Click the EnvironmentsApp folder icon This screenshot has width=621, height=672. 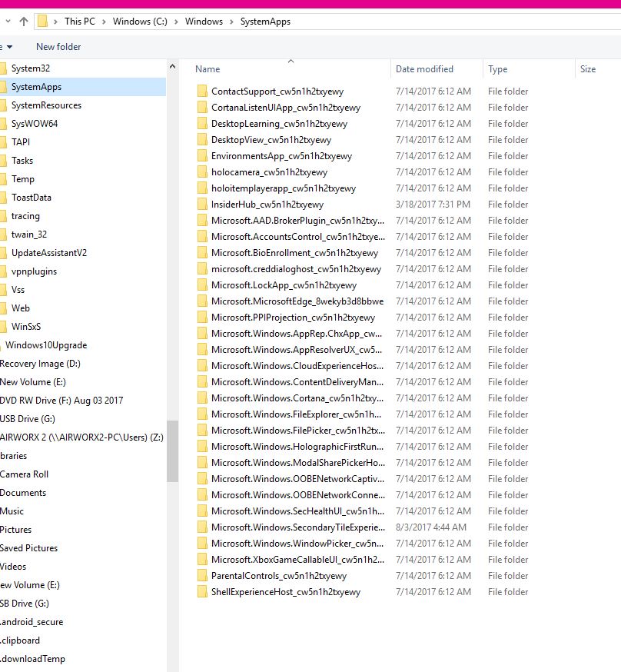tap(202, 156)
